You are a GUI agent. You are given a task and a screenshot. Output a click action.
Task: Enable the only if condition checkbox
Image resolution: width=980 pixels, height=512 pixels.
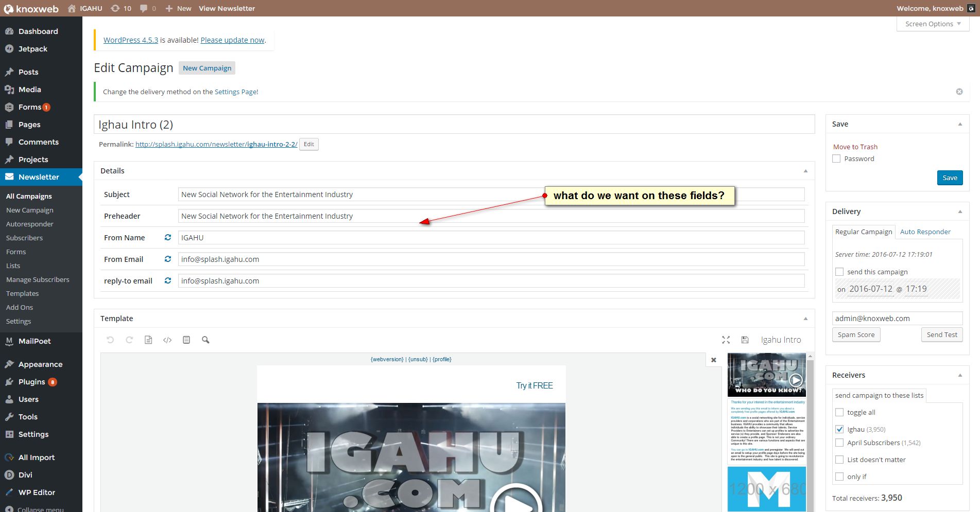pos(839,476)
